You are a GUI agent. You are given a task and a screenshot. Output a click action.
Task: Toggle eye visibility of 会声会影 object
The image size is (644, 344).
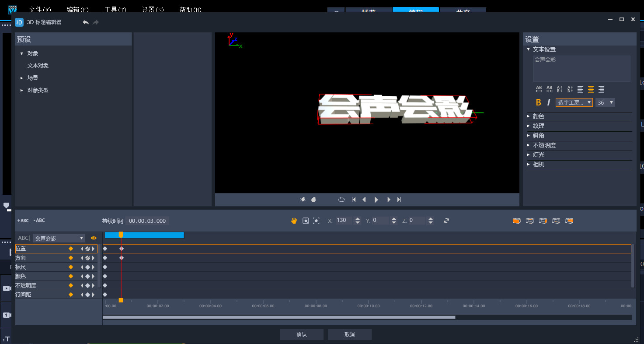pos(94,238)
